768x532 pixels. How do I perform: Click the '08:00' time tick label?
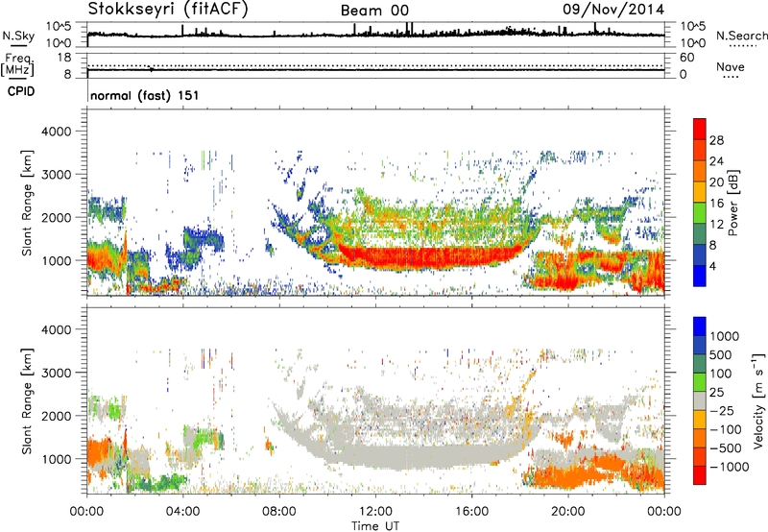point(279,512)
